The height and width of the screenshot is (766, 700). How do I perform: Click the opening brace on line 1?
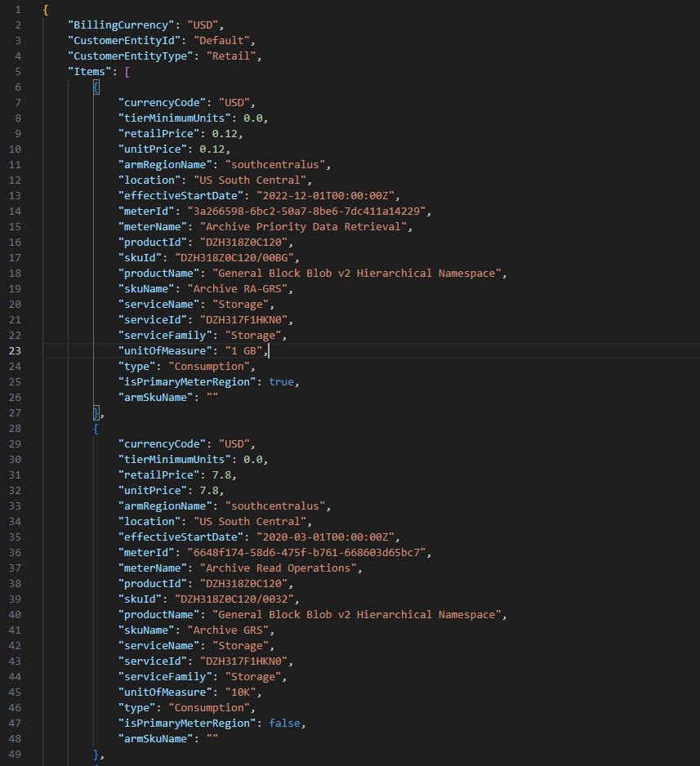pos(45,9)
